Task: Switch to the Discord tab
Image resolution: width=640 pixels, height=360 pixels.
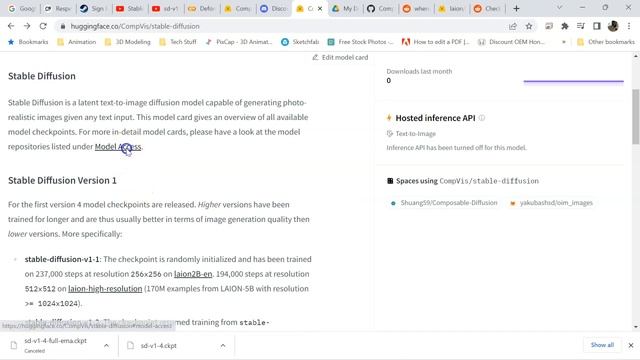Action: [x=273, y=9]
